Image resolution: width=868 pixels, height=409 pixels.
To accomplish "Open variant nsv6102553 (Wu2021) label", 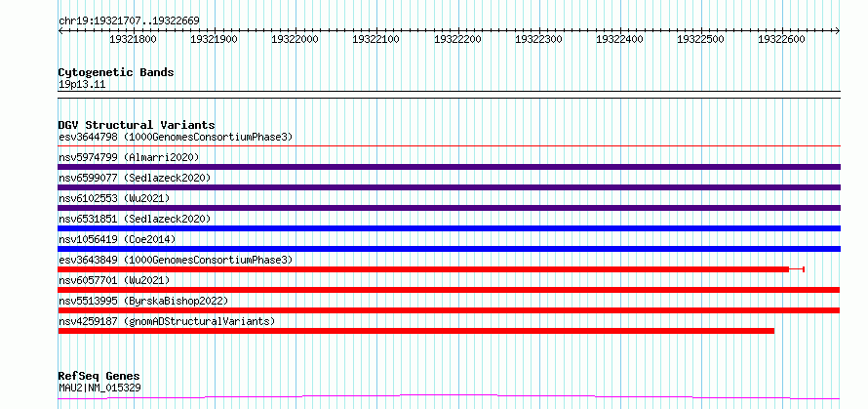I will click(114, 198).
